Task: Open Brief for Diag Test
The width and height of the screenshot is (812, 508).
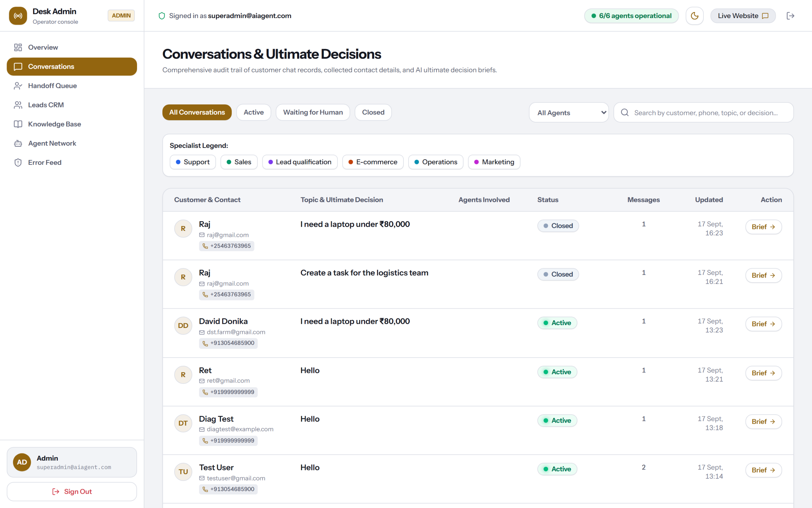Action: pos(763,422)
